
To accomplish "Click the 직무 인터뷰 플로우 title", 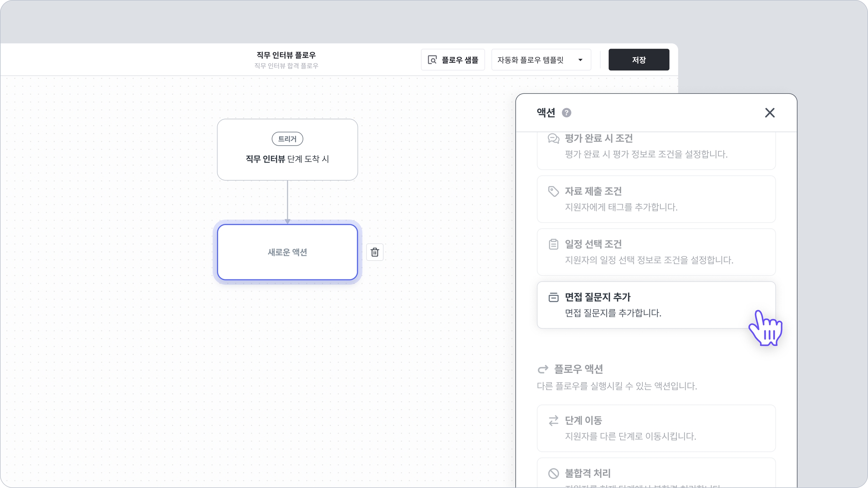I will [286, 55].
